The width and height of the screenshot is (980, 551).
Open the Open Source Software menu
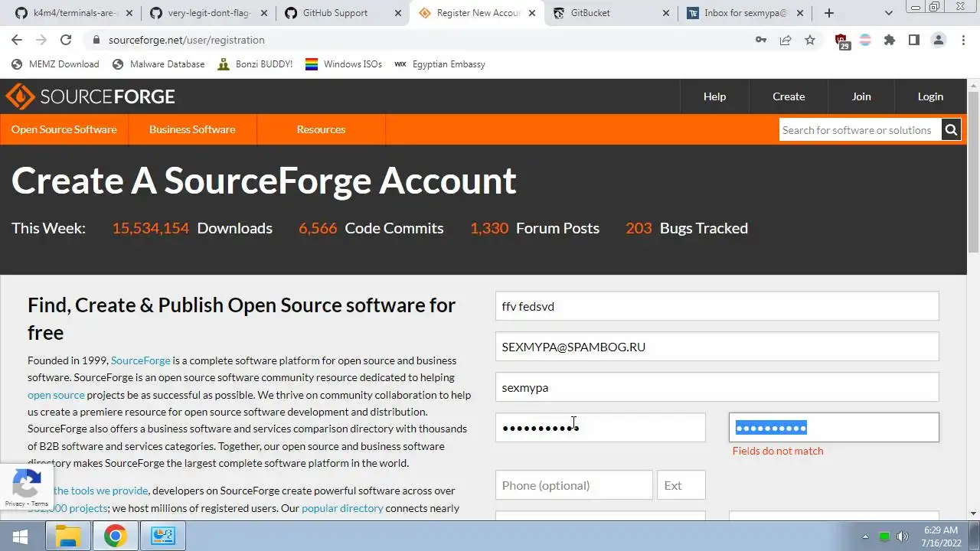64,129
